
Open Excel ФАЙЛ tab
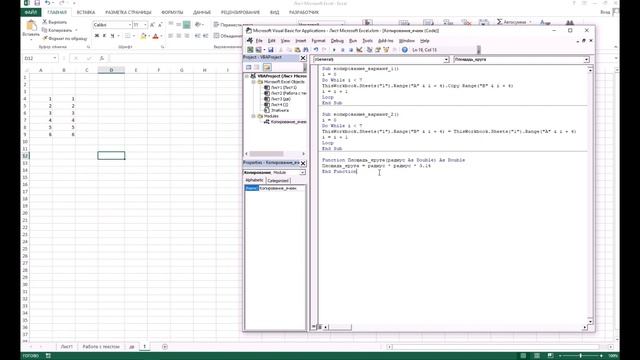click(x=31, y=12)
